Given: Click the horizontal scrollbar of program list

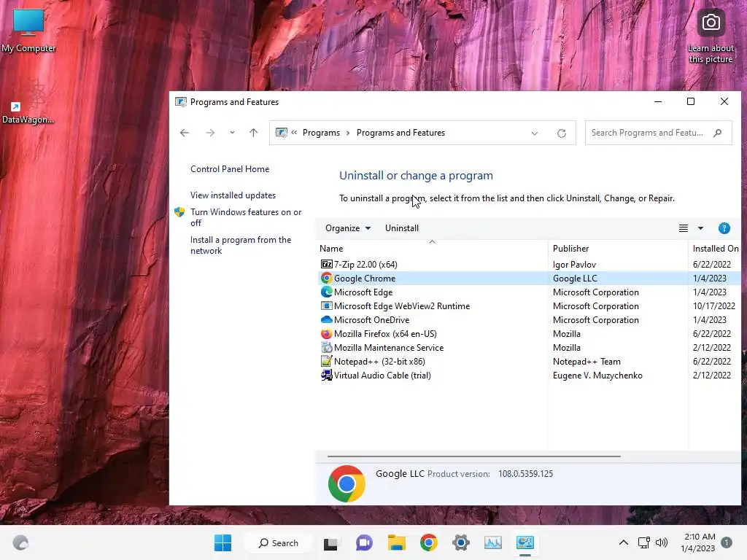Looking at the screenshot, I should click(474, 456).
